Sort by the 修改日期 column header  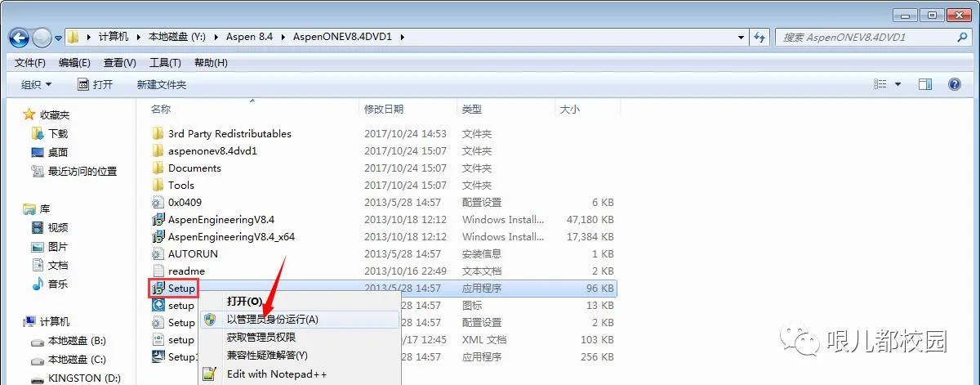[384, 109]
